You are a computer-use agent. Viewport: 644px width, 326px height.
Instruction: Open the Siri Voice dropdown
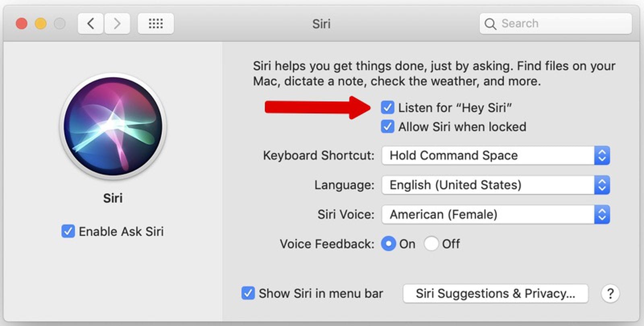[602, 215]
